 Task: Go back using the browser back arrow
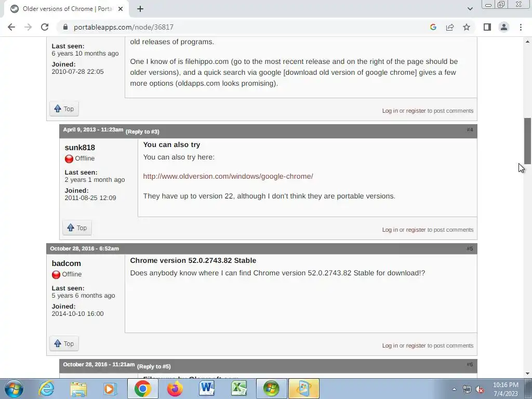pyautogui.click(x=11, y=27)
